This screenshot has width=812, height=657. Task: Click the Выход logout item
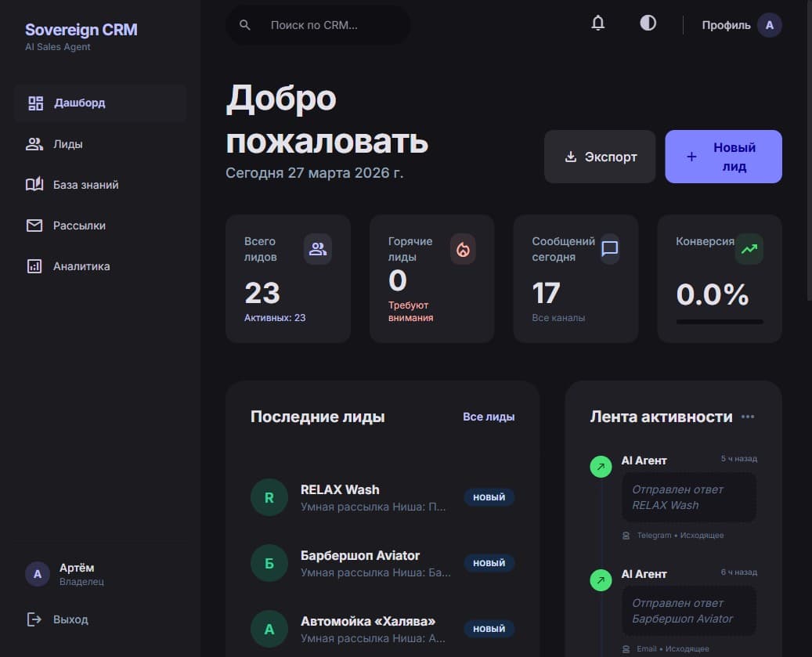point(100,619)
